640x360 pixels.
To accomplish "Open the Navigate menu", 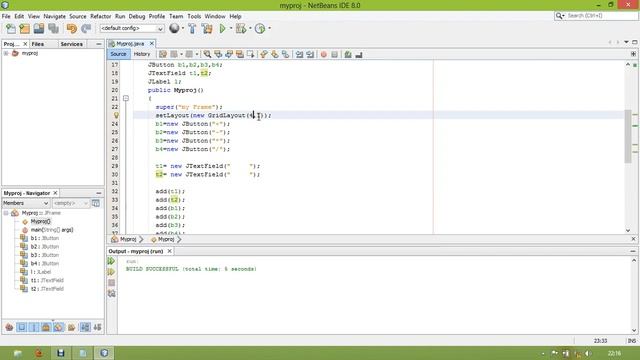I will click(x=54, y=16).
